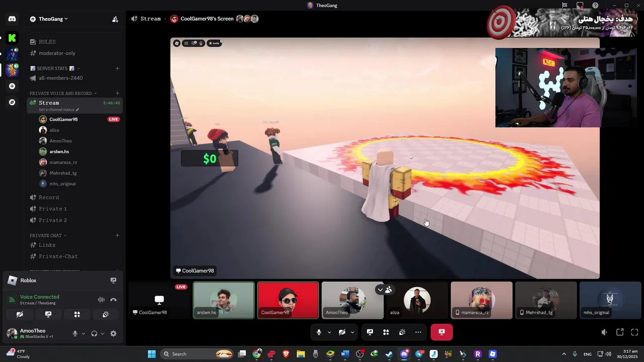This screenshot has width=644, height=362.
Task: Open Windows Start menu
Action: coord(151,354)
